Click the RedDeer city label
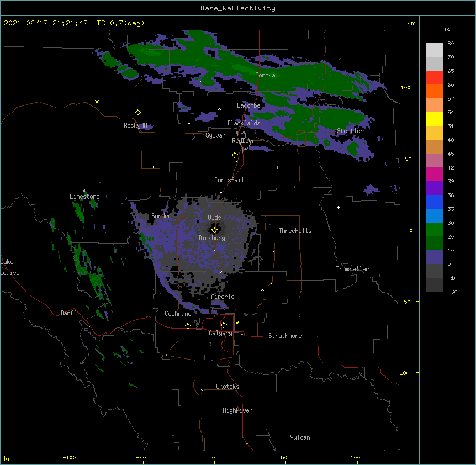Viewport: 476px width, 465px height. 243,141
